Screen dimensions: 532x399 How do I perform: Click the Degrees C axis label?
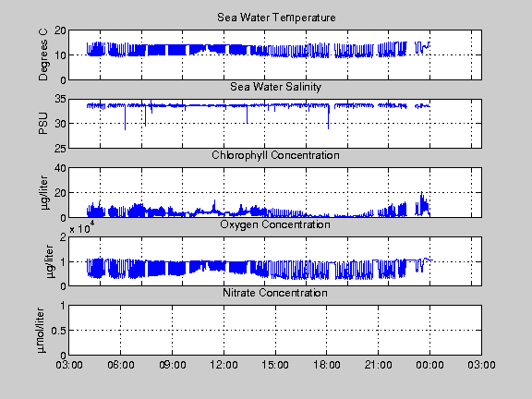tap(43, 55)
